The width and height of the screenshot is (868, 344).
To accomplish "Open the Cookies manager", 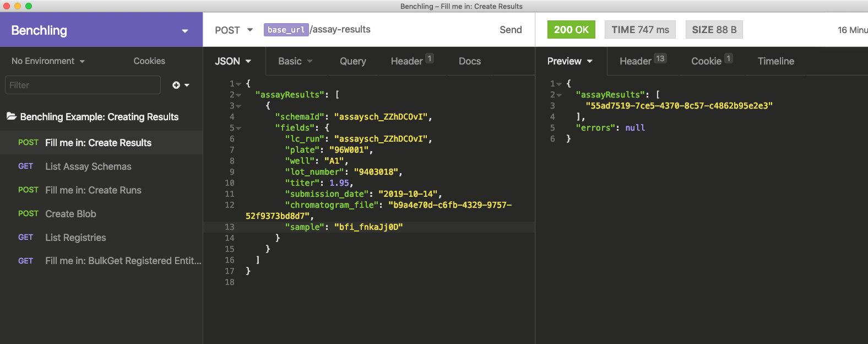I will coord(149,61).
